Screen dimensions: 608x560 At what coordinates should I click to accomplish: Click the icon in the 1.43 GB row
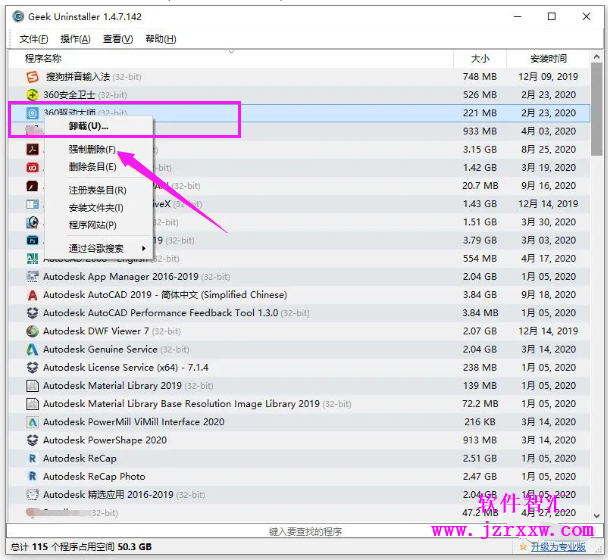(32, 204)
